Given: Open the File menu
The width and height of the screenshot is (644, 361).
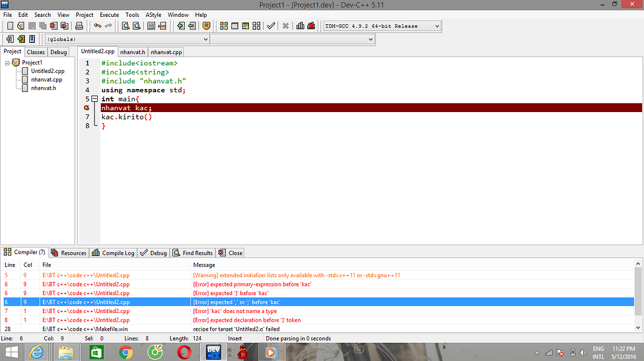Looking at the screenshot, I should 7,15.
